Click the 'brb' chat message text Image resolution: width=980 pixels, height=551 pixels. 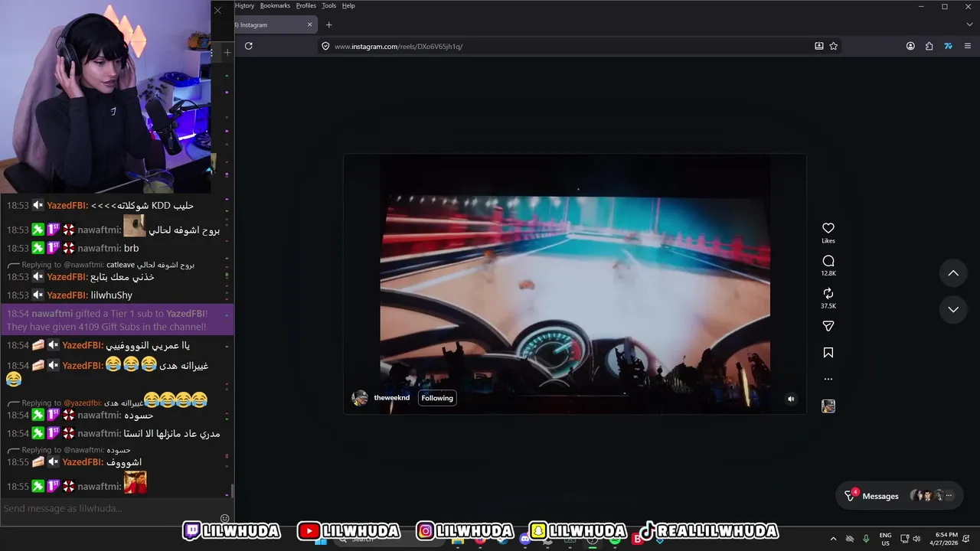pos(131,248)
